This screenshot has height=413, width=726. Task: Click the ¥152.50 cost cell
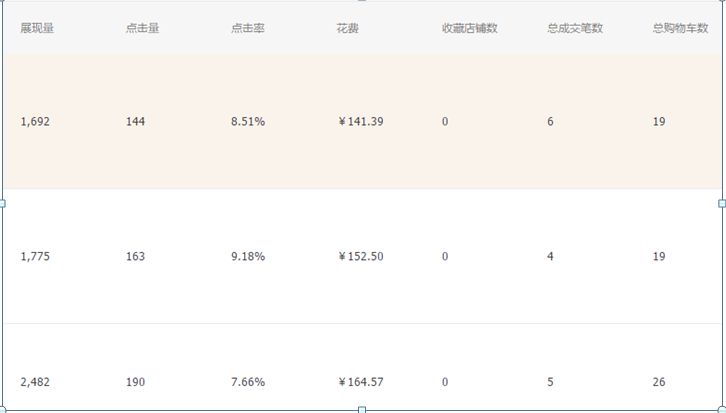[361, 257]
